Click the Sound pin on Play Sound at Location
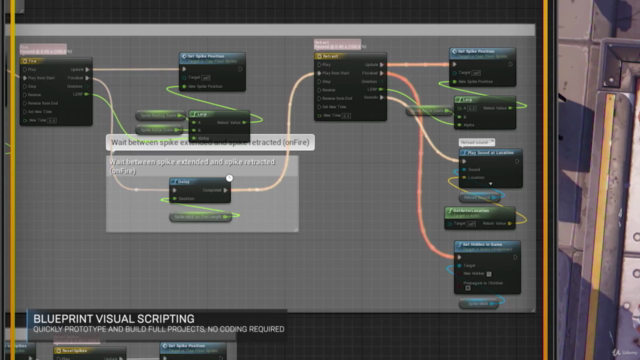Image resolution: width=640 pixels, height=360 pixels. tap(464, 169)
